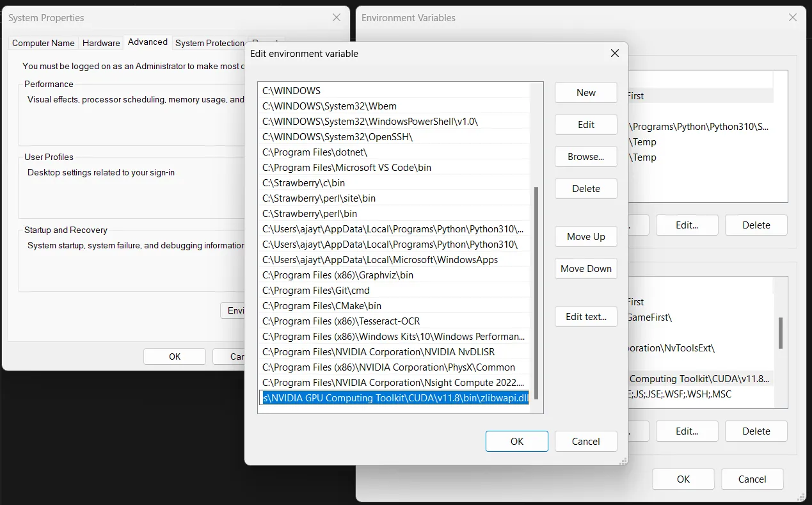The width and height of the screenshot is (812, 505).
Task: Select the Nsight Compute 2022 path entry
Action: click(x=395, y=383)
